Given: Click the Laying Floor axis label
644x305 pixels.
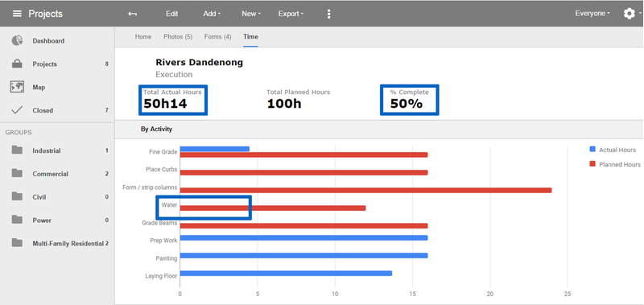Looking at the screenshot, I should (162, 276).
